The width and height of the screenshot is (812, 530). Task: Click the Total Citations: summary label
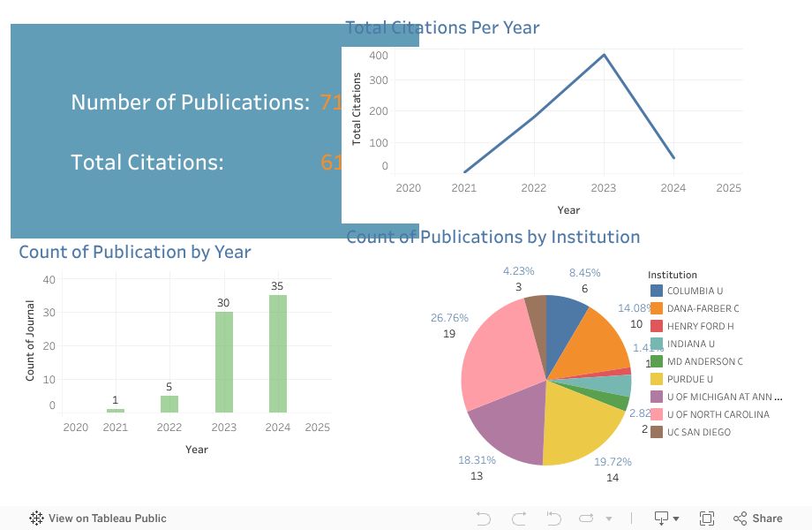(x=147, y=163)
